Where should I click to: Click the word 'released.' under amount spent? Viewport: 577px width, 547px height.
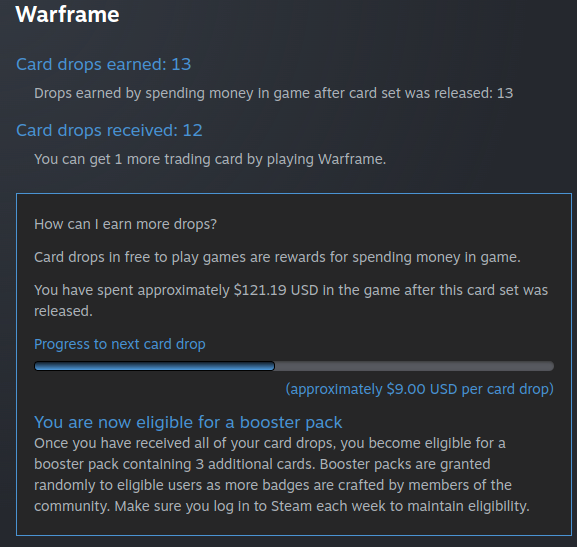[63, 311]
